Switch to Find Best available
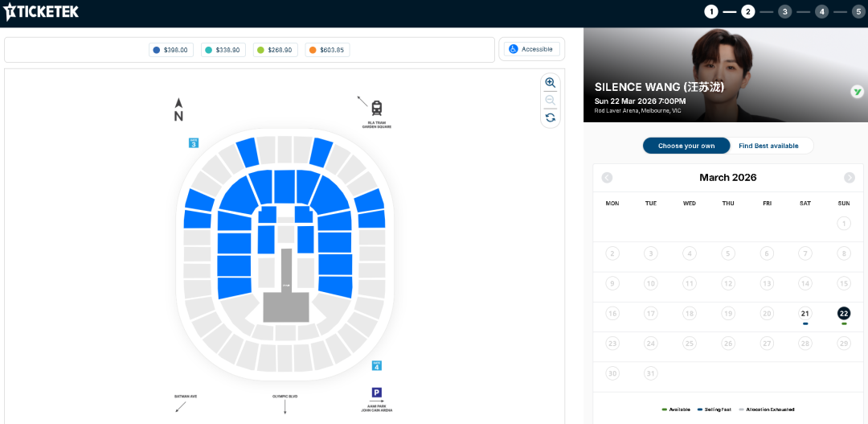The width and height of the screenshot is (868, 424). [x=768, y=146]
